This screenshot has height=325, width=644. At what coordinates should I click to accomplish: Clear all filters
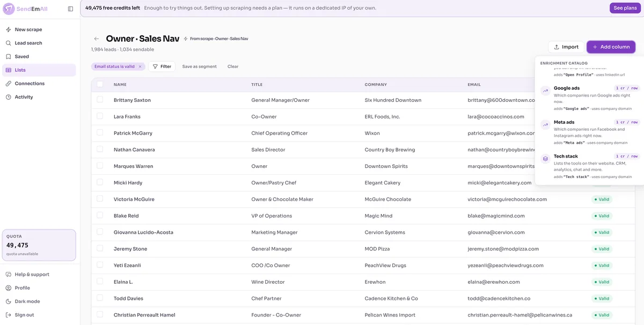click(x=233, y=67)
